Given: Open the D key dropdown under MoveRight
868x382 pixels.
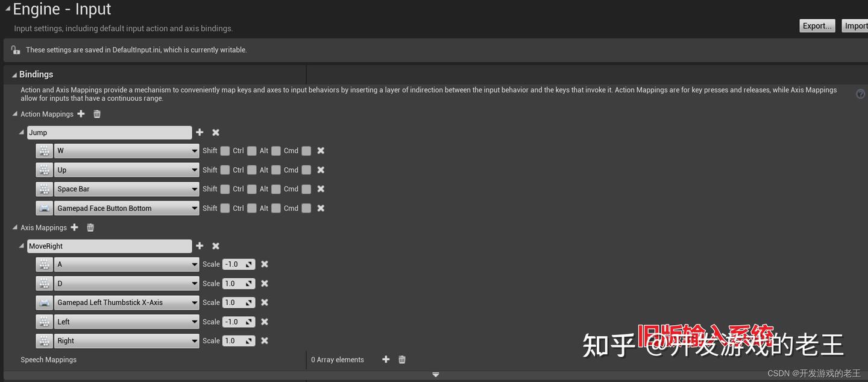Looking at the screenshot, I should coord(193,283).
